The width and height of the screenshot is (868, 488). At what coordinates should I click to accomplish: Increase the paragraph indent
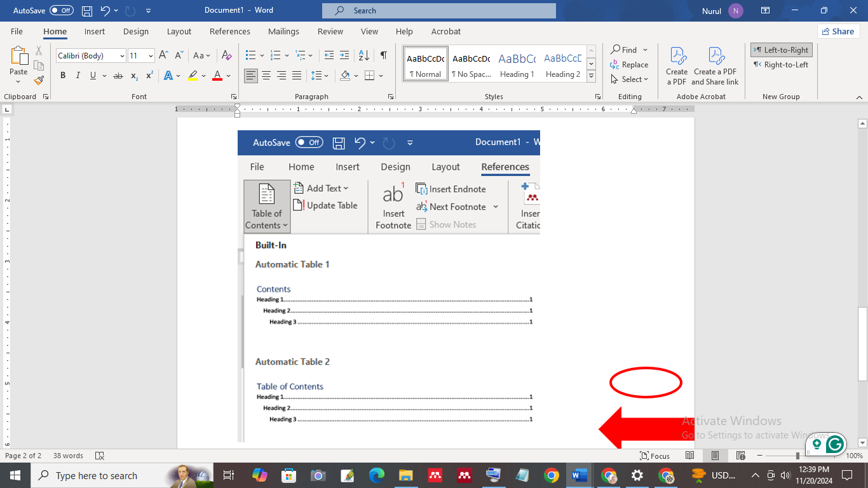click(344, 56)
